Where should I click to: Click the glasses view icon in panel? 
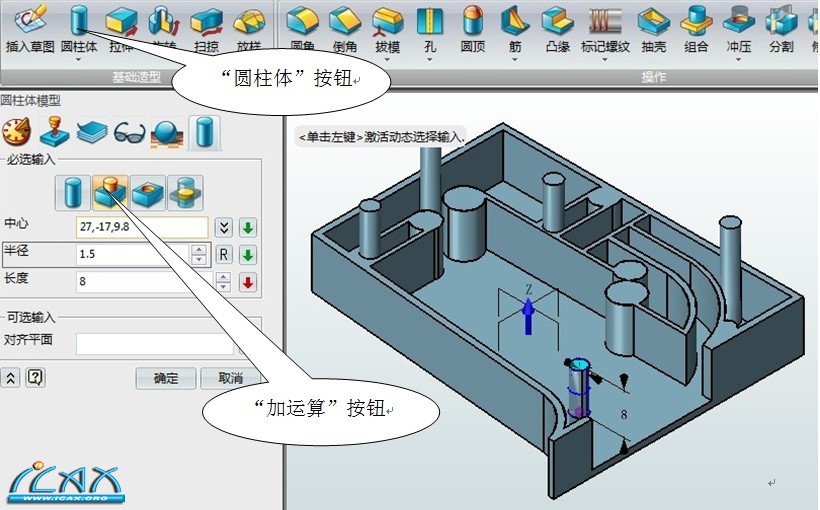pyautogui.click(x=129, y=133)
